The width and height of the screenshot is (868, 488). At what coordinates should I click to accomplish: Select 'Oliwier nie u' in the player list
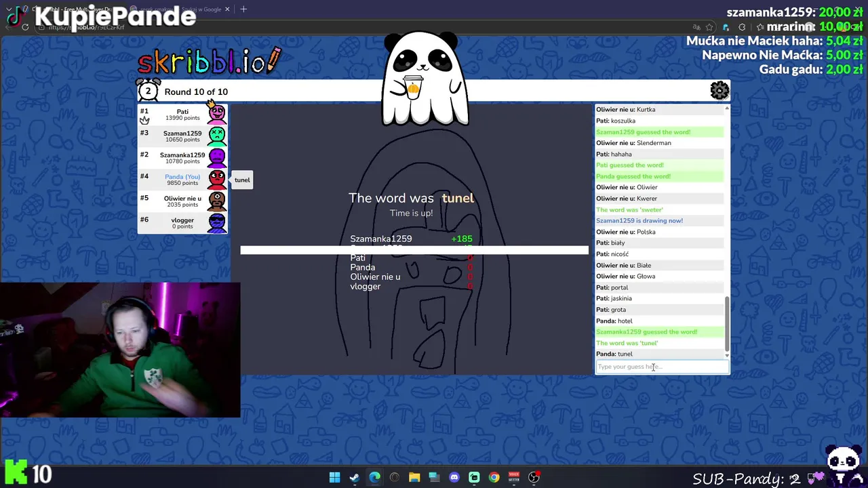pyautogui.click(x=182, y=201)
